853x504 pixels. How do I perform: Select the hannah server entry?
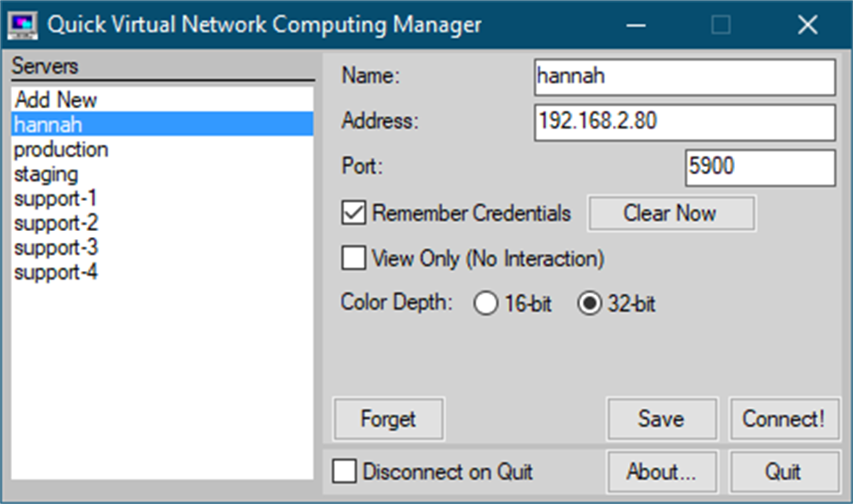pyautogui.click(x=48, y=124)
